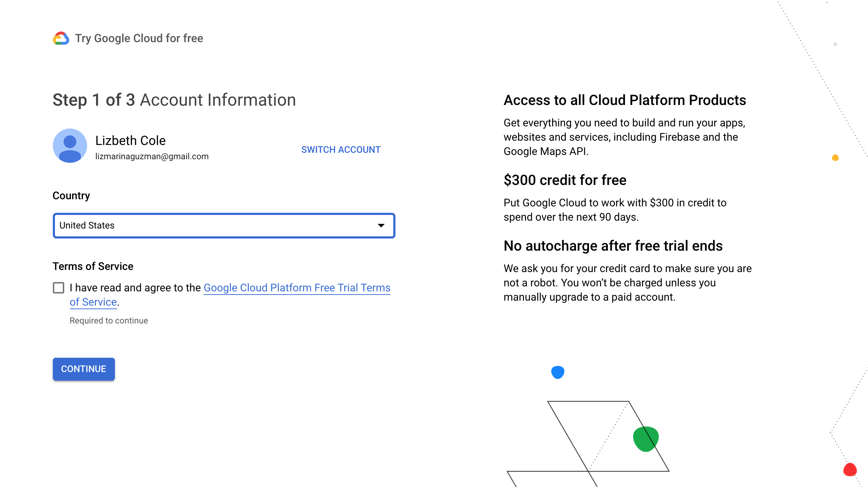868x487 pixels.
Task: Click the orange dot decoration
Action: point(835,158)
